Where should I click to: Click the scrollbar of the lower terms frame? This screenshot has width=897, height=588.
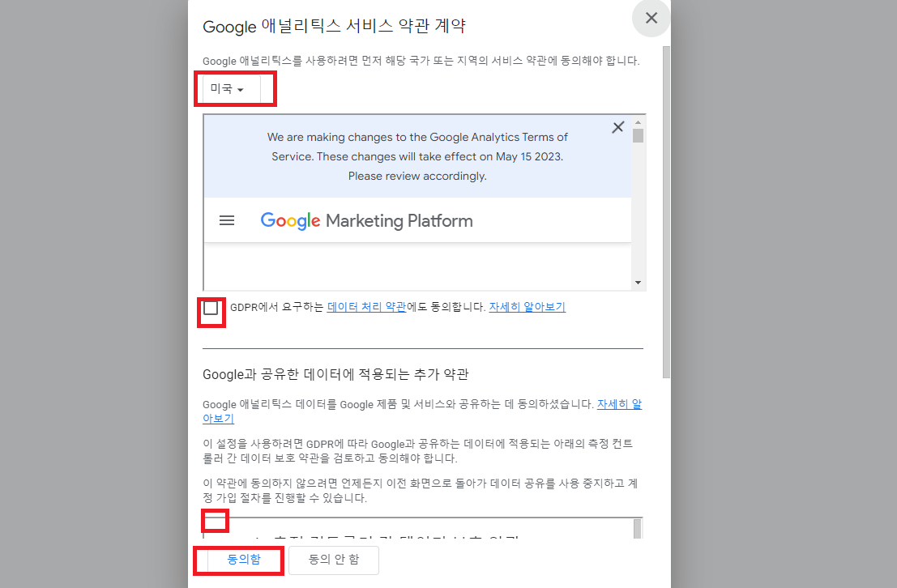(x=637, y=529)
